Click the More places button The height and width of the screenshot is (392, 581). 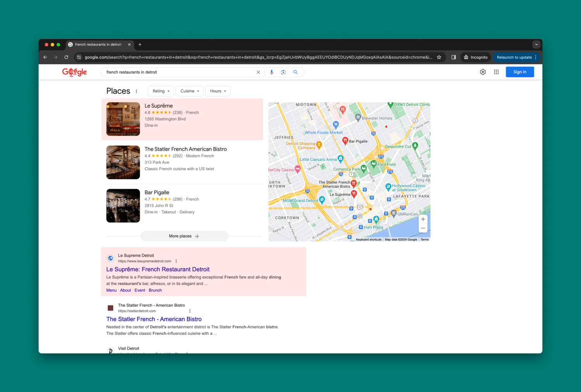tap(184, 236)
